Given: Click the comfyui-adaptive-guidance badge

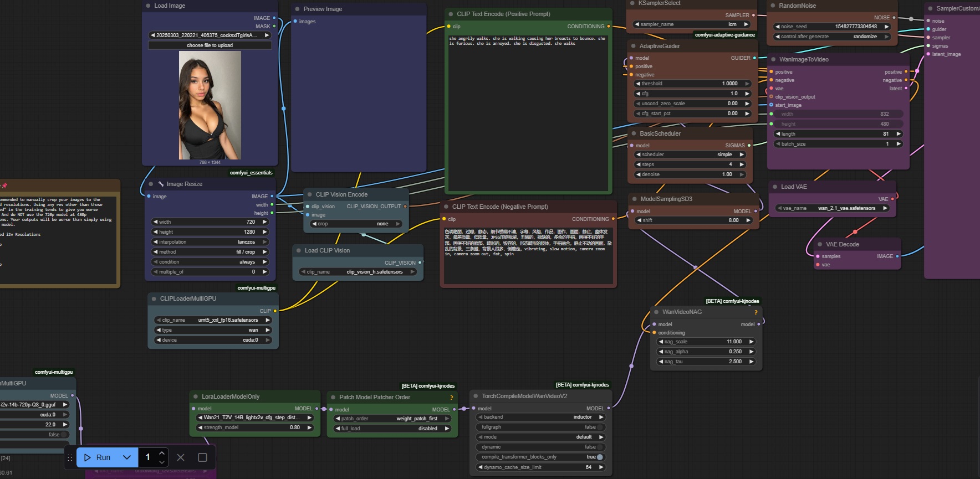Looking at the screenshot, I should click(x=725, y=35).
